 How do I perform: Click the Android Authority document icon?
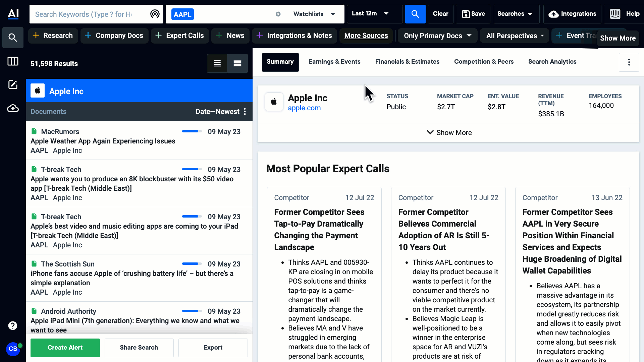point(34,311)
